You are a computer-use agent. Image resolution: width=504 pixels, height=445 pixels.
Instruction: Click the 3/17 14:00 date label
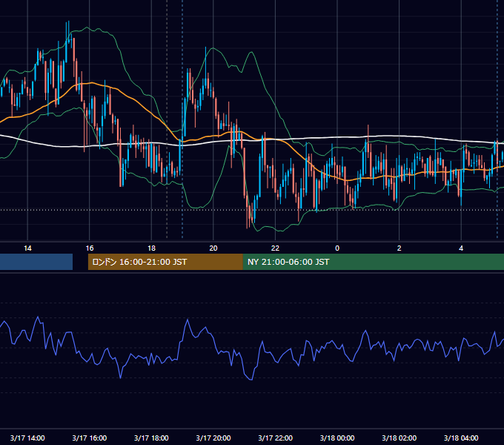27,438
